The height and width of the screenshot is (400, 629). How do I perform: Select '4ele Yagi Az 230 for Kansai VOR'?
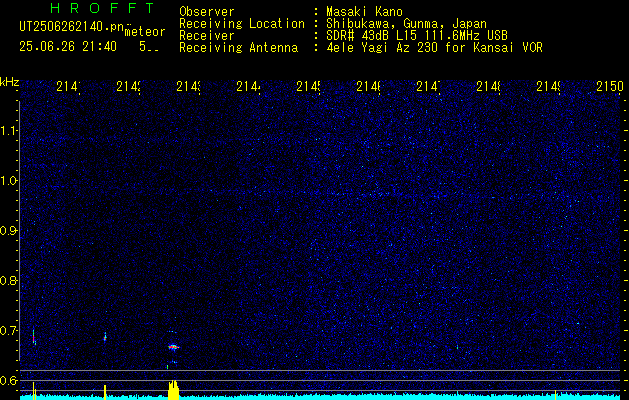434,48
